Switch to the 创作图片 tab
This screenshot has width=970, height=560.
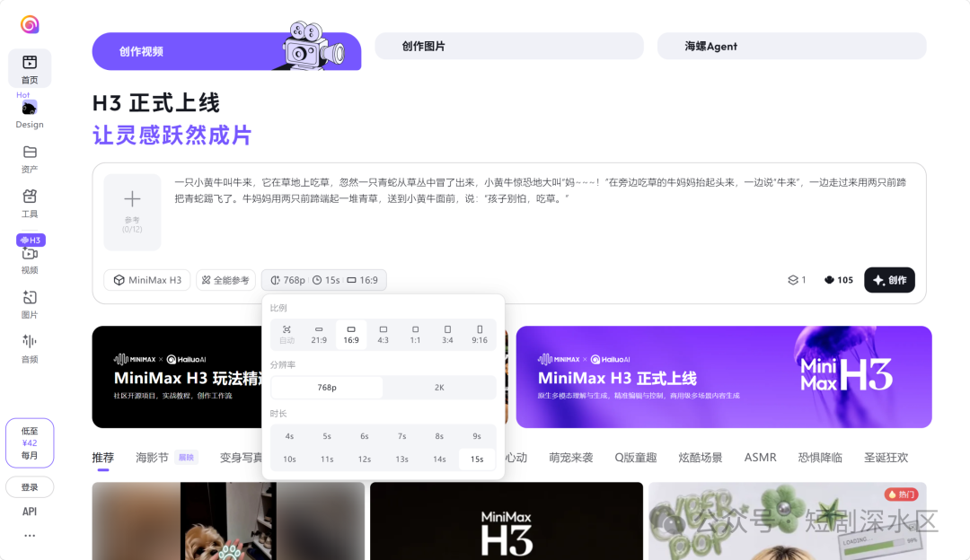pyautogui.click(x=509, y=47)
